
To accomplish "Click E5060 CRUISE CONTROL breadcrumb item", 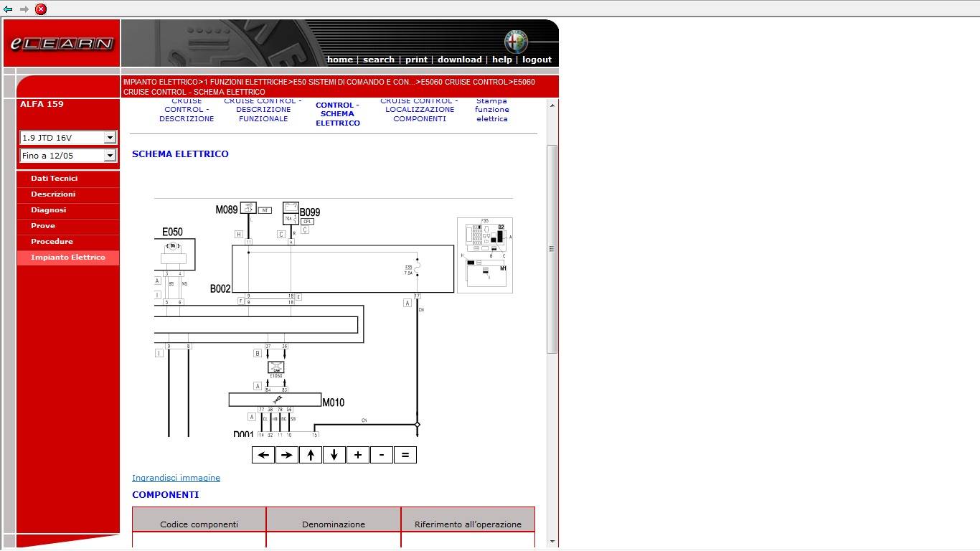I will (464, 83).
